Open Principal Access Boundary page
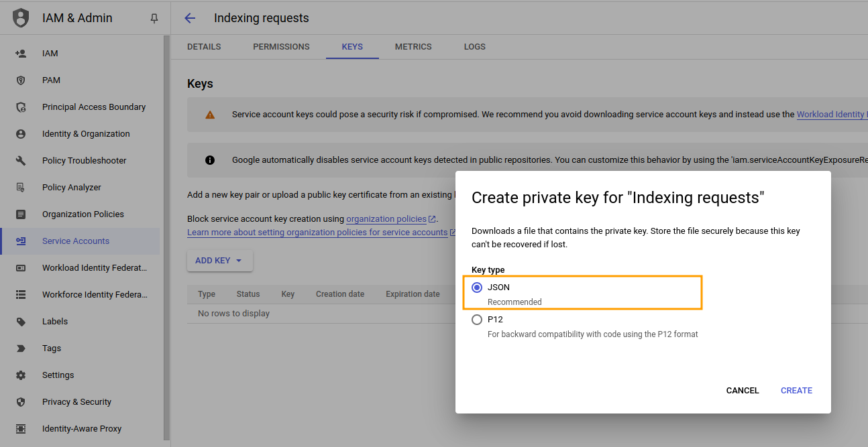The width and height of the screenshot is (868, 447). click(x=80, y=107)
